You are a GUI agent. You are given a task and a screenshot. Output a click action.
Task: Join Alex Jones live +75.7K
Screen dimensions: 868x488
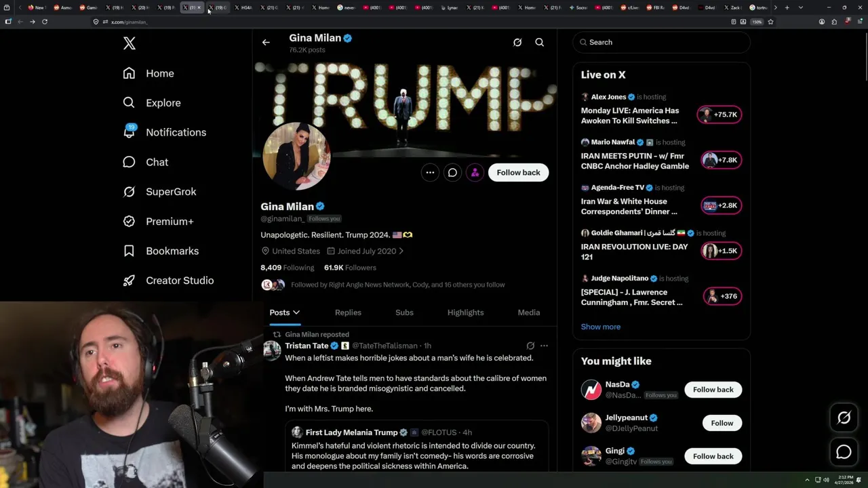pos(719,115)
